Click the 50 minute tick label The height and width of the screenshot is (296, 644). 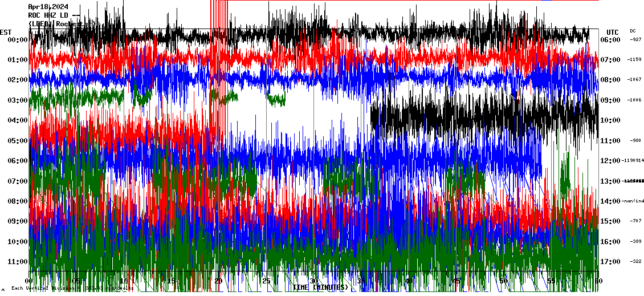coord(504,281)
